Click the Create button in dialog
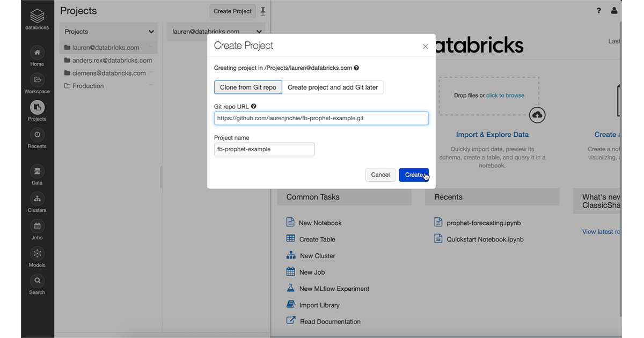Image resolution: width=644 pixels, height=338 pixels. pyautogui.click(x=414, y=175)
